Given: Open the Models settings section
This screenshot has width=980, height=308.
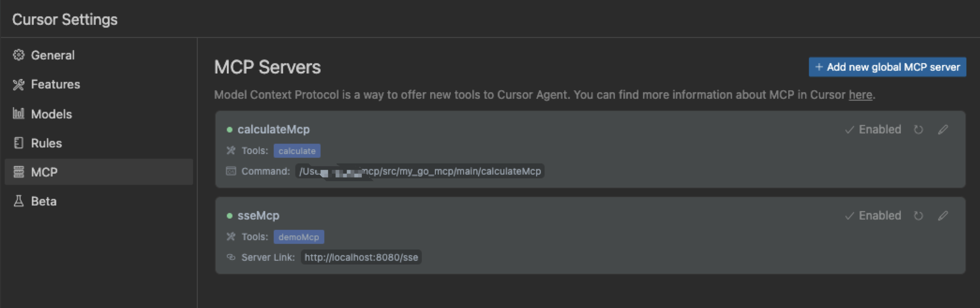Looking at the screenshot, I should 51,114.
